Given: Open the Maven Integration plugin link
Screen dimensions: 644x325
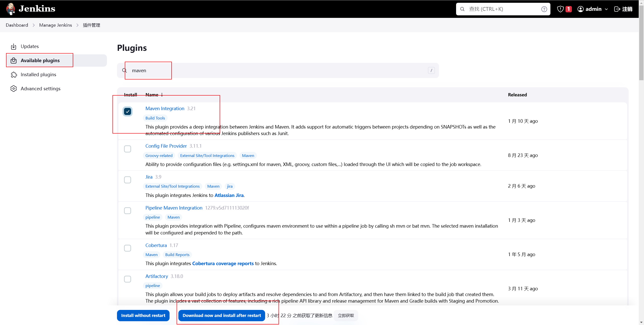Looking at the screenshot, I should (x=165, y=108).
